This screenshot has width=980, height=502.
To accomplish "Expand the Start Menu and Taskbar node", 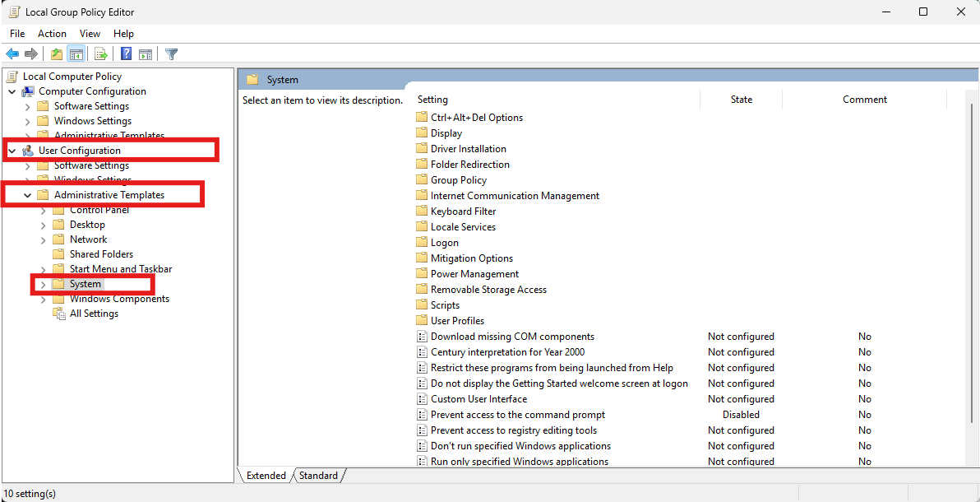I will (43, 269).
